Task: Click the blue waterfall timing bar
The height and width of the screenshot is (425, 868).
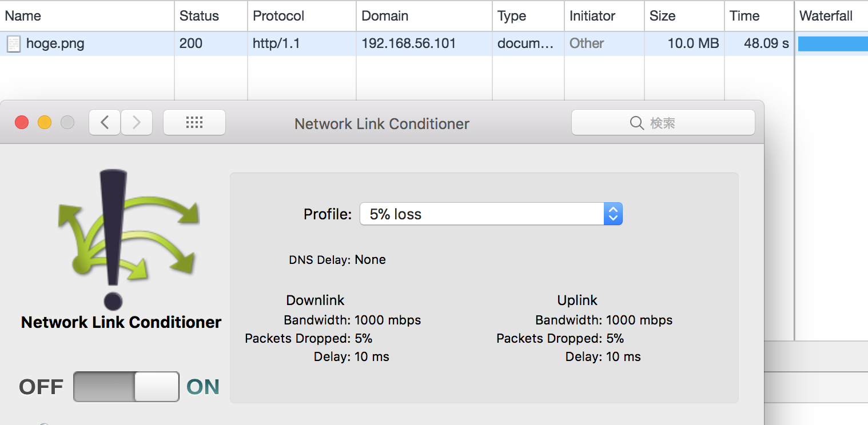Action: pyautogui.click(x=833, y=44)
